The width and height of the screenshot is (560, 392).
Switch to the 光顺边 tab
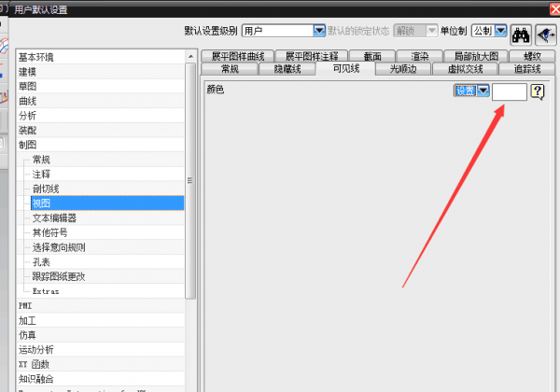click(403, 68)
